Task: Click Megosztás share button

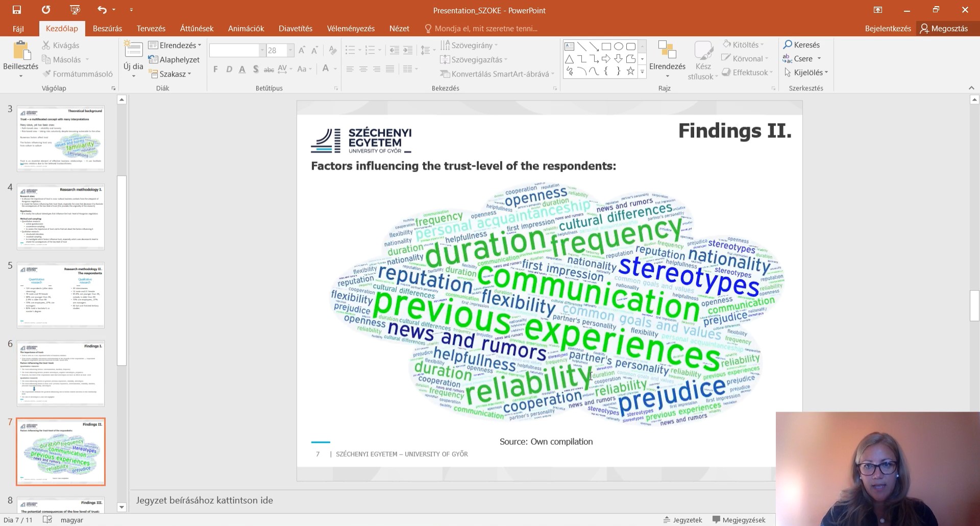Action: [944, 29]
